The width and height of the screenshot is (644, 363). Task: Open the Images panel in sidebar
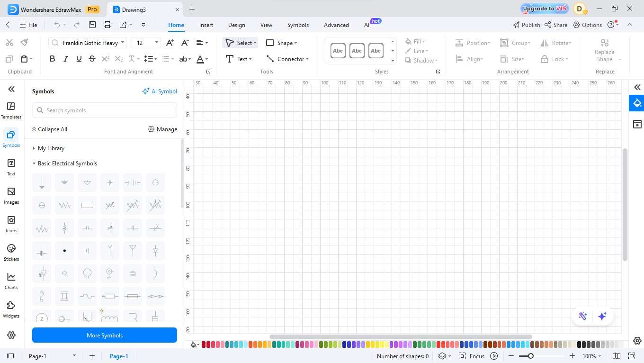pyautogui.click(x=11, y=196)
